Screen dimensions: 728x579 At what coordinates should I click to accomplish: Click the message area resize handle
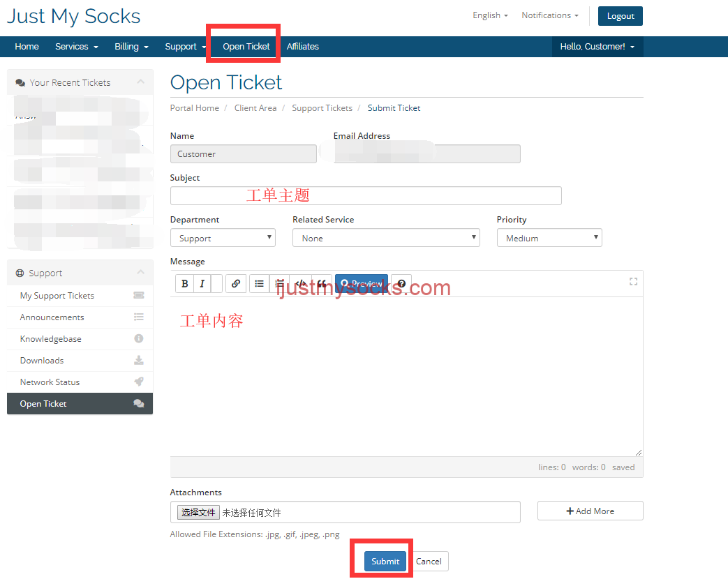point(639,452)
